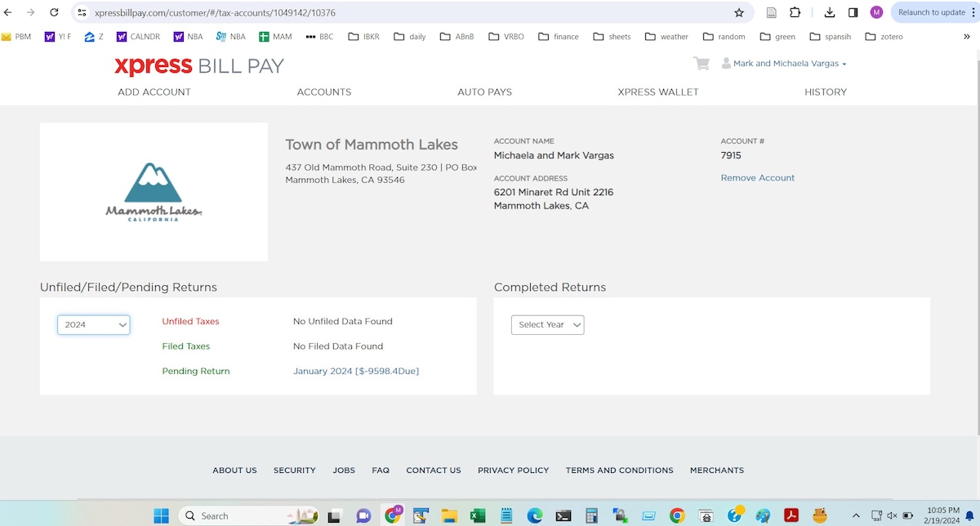This screenshot has height=526, width=980.
Task: Open the terminal app in the taskbar
Action: pyautogui.click(x=563, y=515)
